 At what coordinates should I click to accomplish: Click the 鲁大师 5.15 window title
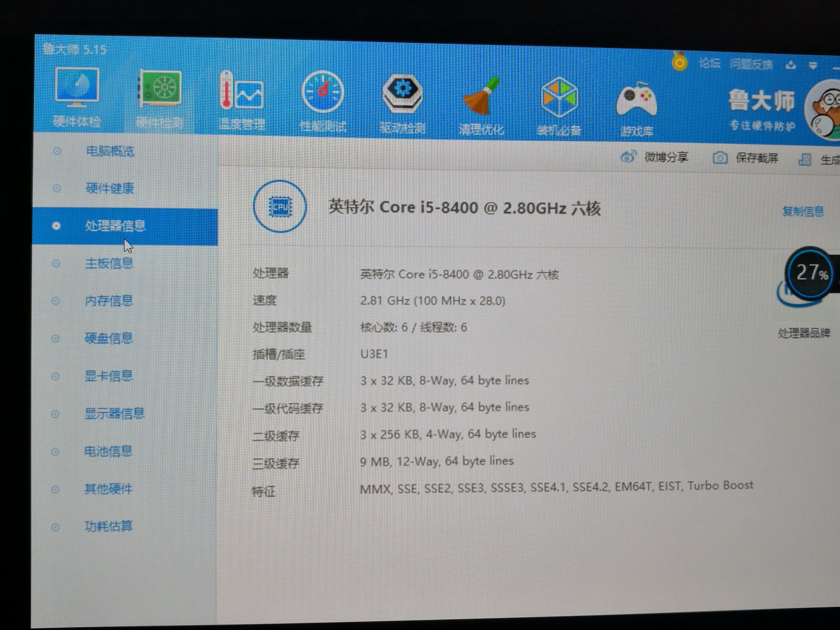coord(75,49)
